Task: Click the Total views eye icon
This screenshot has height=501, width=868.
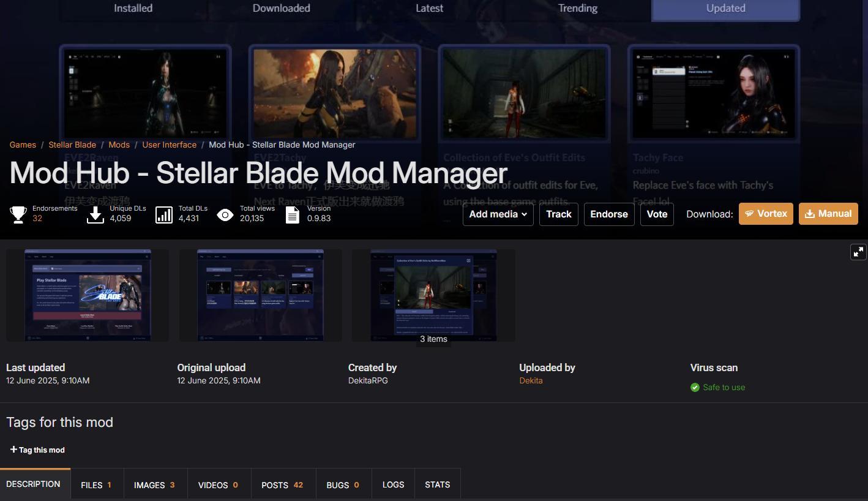Action: click(x=225, y=214)
